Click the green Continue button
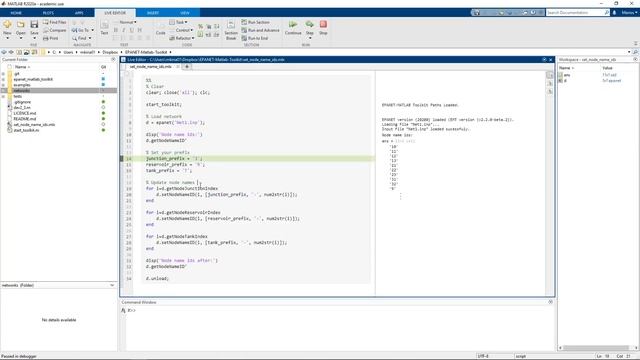This screenshot has height=360, width=640. coord(293,27)
